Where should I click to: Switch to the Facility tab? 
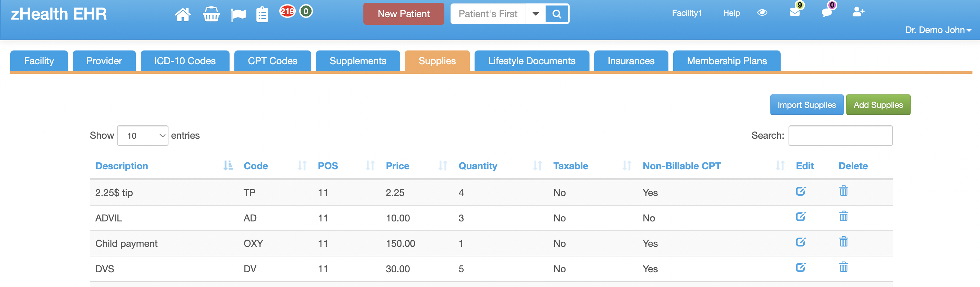(x=39, y=61)
